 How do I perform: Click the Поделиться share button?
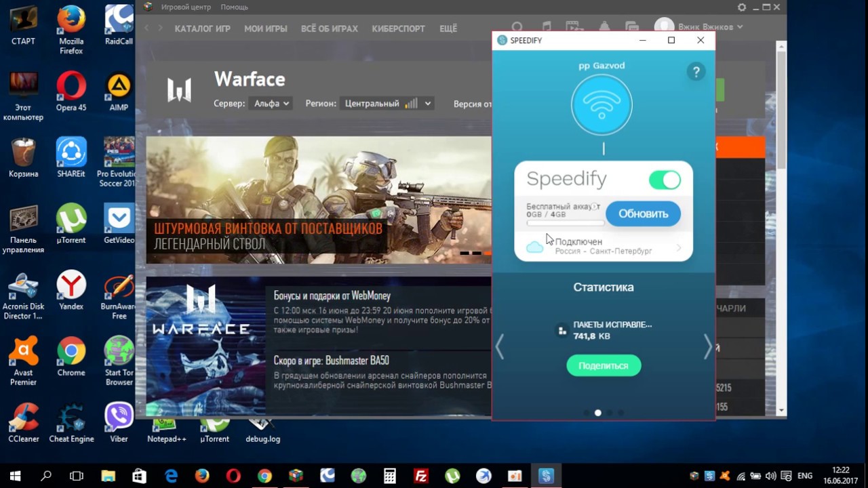click(x=604, y=365)
